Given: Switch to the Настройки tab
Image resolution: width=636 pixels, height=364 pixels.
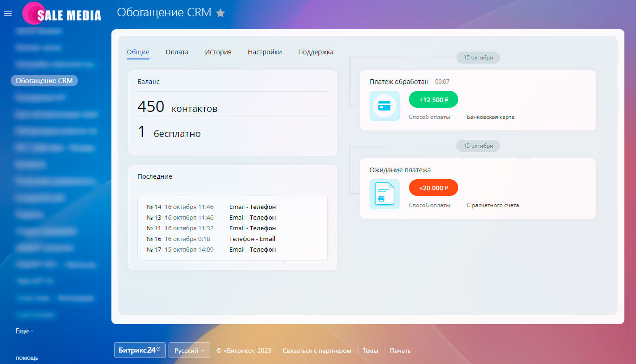Looking at the screenshot, I should 265,52.
